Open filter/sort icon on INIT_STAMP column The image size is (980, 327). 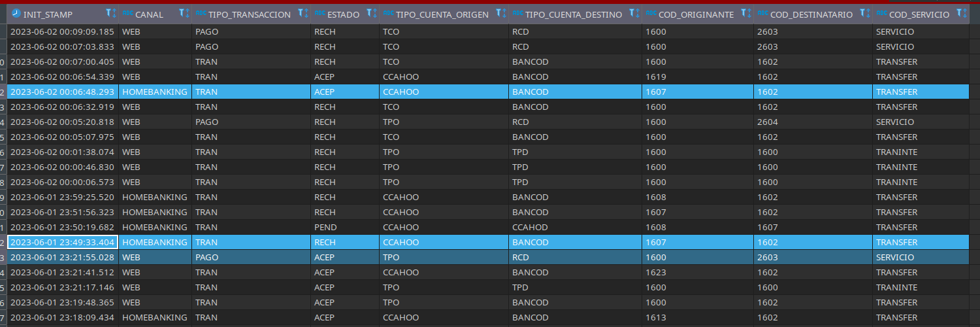110,14
